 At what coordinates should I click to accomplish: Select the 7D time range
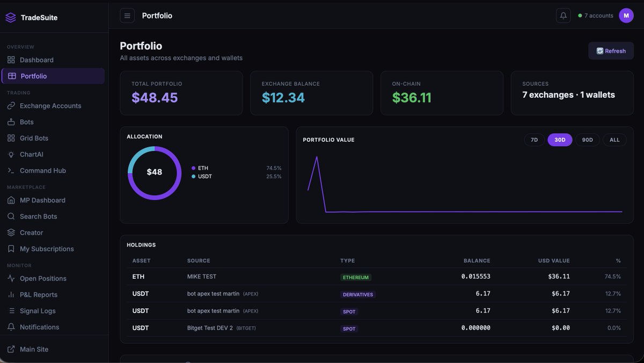tap(534, 140)
